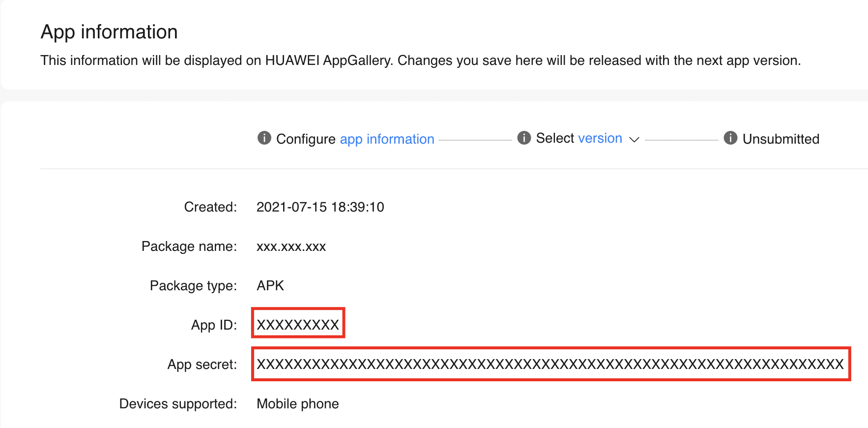Image resolution: width=868 pixels, height=428 pixels.
Task: Click the info icon beside Select version
Action: pos(524,138)
